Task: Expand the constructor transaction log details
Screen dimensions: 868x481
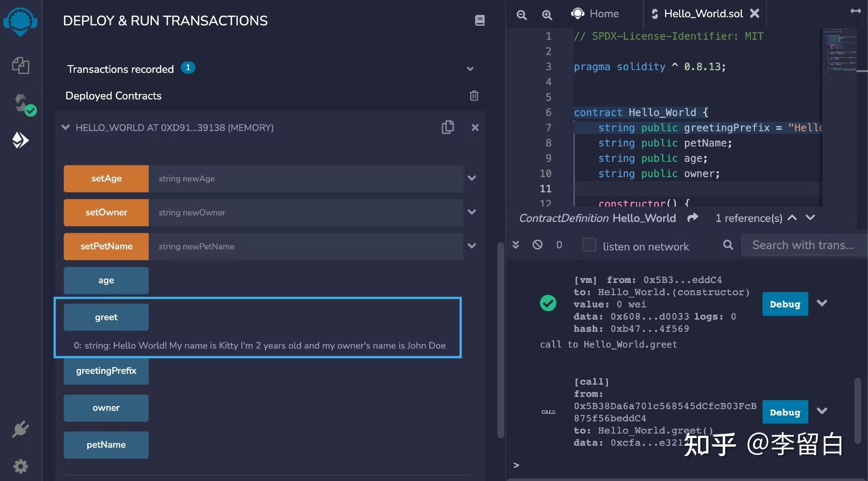Action: tap(822, 303)
